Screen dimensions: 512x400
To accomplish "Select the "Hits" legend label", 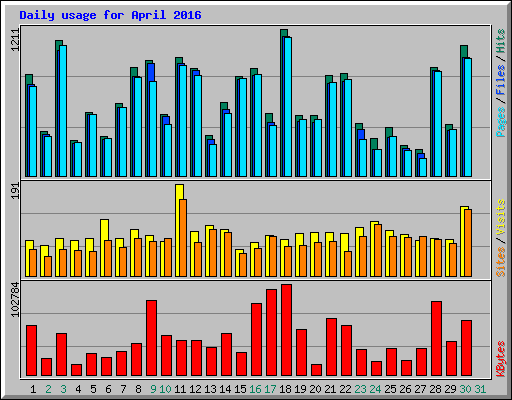I will [500, 41].
